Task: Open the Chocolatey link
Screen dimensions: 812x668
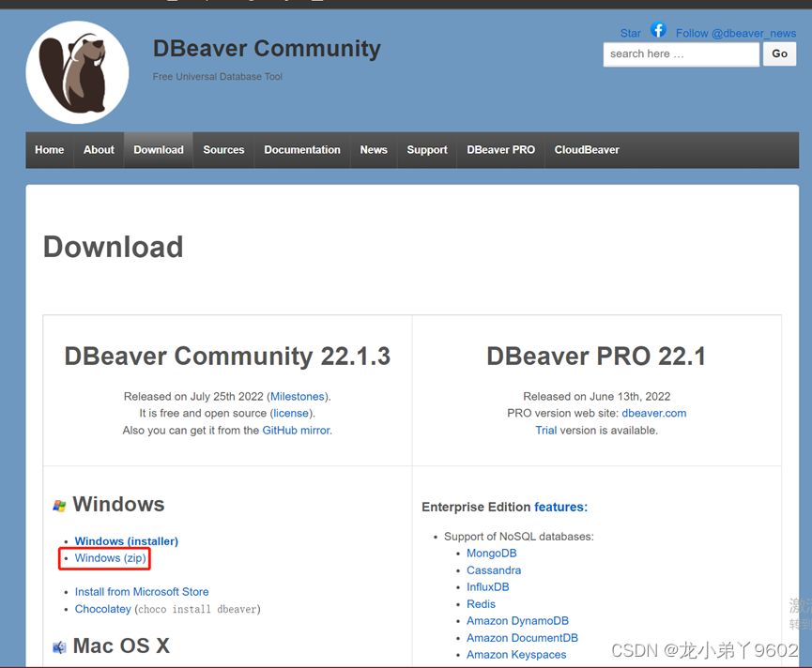Action: [x=103, y=609]
